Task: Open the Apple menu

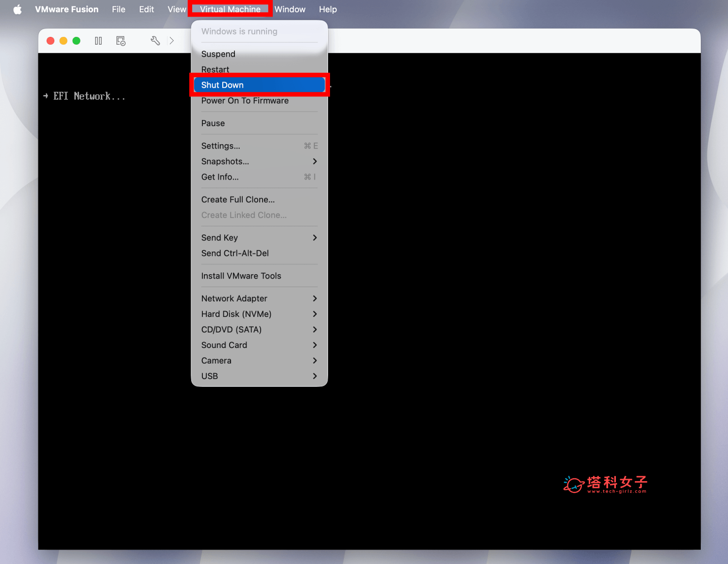Action: click(17, 9)
